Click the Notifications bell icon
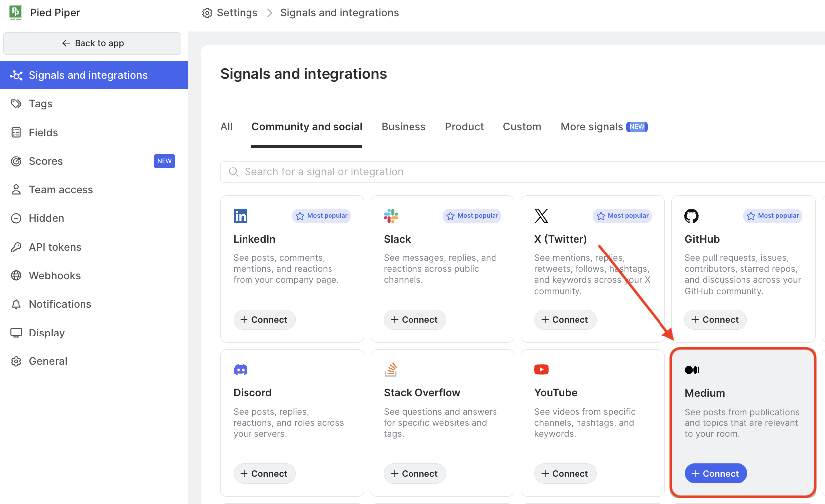This screenshot has width=825, height=504. pos(16,304)
